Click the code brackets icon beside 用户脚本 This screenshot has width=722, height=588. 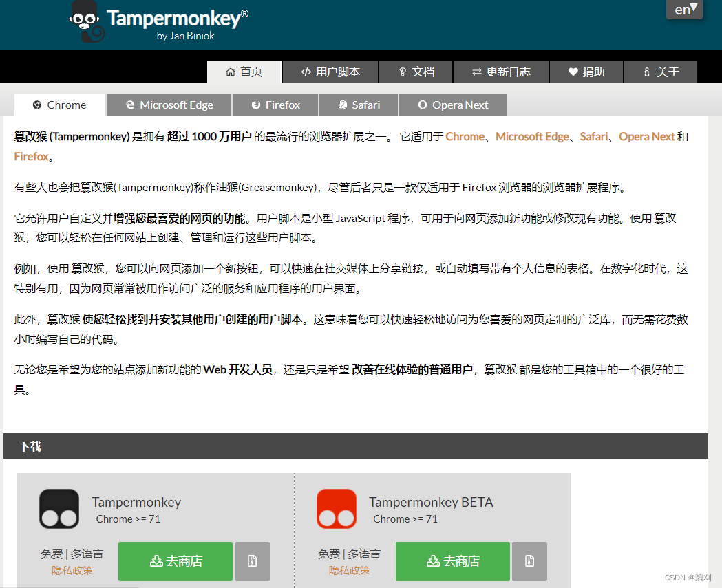tap(306, 72)
